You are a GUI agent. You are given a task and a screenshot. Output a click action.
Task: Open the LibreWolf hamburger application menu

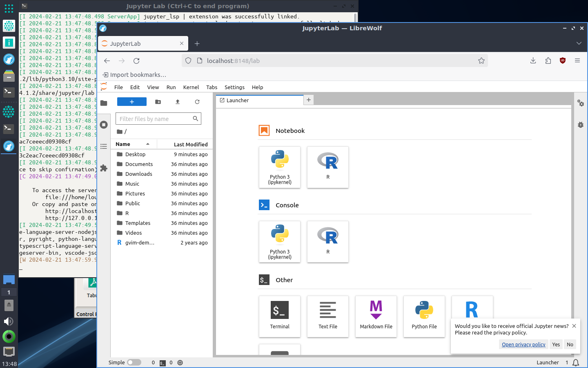(x=577, y=61)
